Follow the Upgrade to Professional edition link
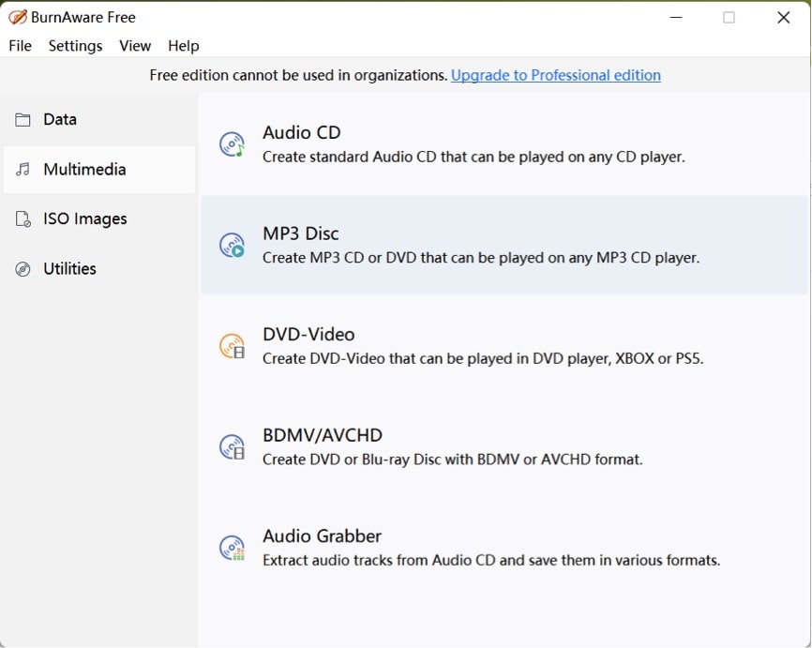This screenshot has width=812, height=648. click(x=556, y=76)
